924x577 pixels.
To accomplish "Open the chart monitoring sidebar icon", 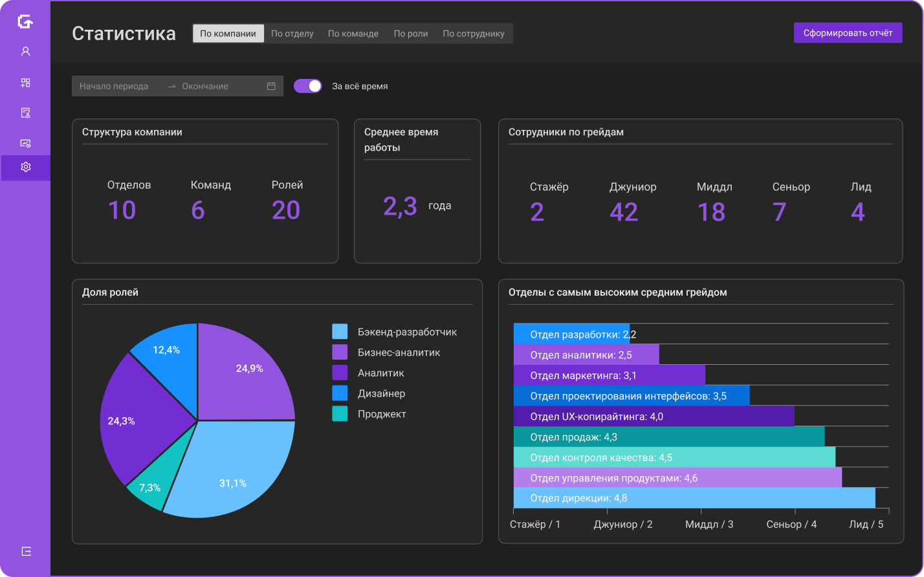I will (x=26, y=143).
